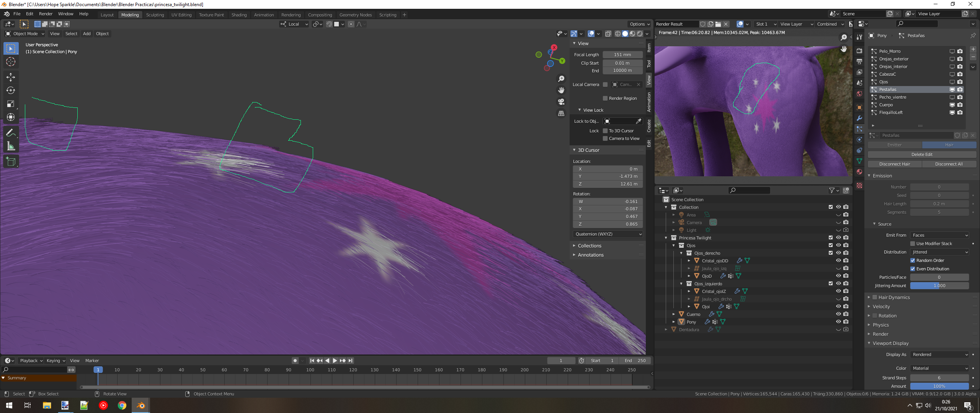The width and height of the screenshot is (980, 413).
Task: Open the Render menu
Action: click(x=46, y=14)
